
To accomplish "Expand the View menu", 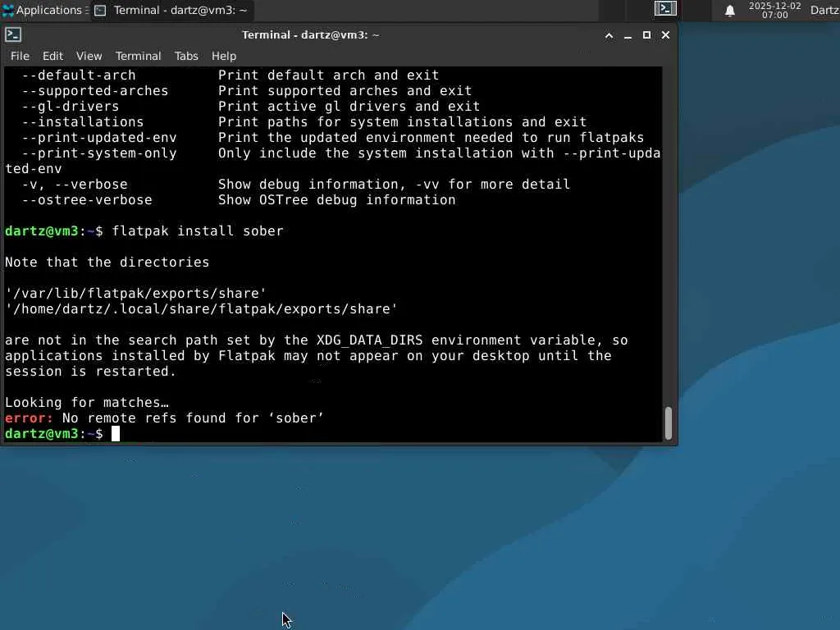I will (89, 56).
